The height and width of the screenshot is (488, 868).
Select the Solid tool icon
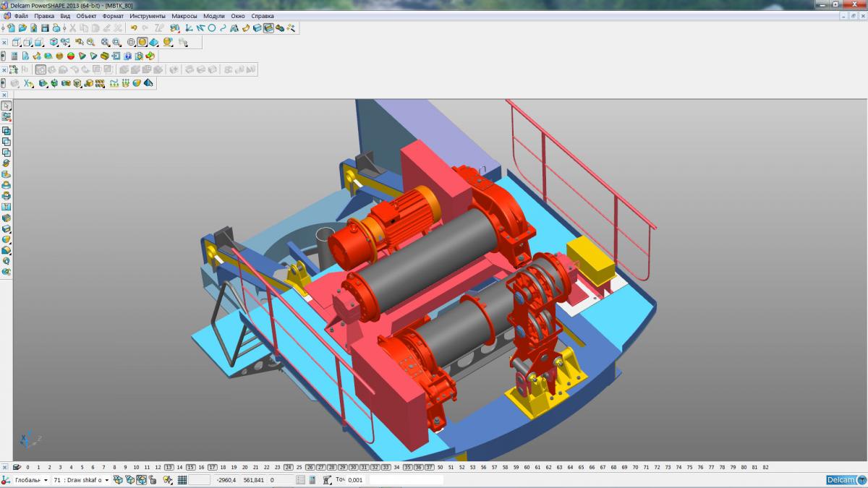pos(257,28)
